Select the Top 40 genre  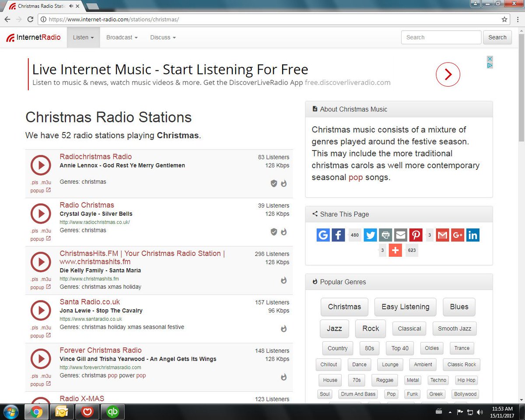coord(400,348)
